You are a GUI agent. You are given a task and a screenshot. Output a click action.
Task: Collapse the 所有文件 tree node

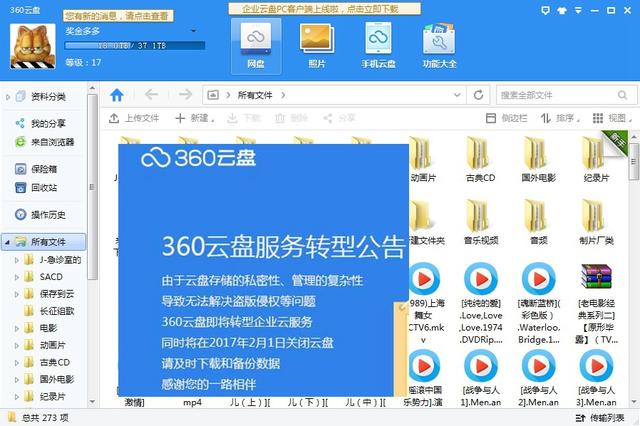(x=7, y=242)
